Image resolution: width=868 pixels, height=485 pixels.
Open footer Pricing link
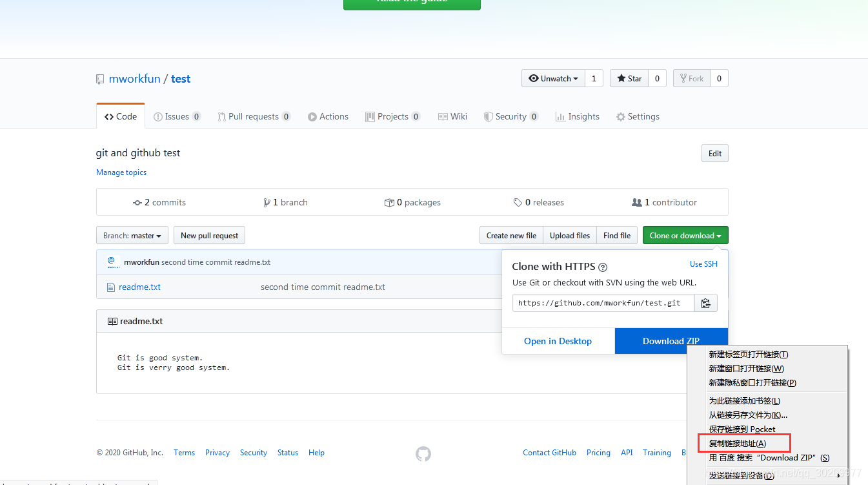598,453
